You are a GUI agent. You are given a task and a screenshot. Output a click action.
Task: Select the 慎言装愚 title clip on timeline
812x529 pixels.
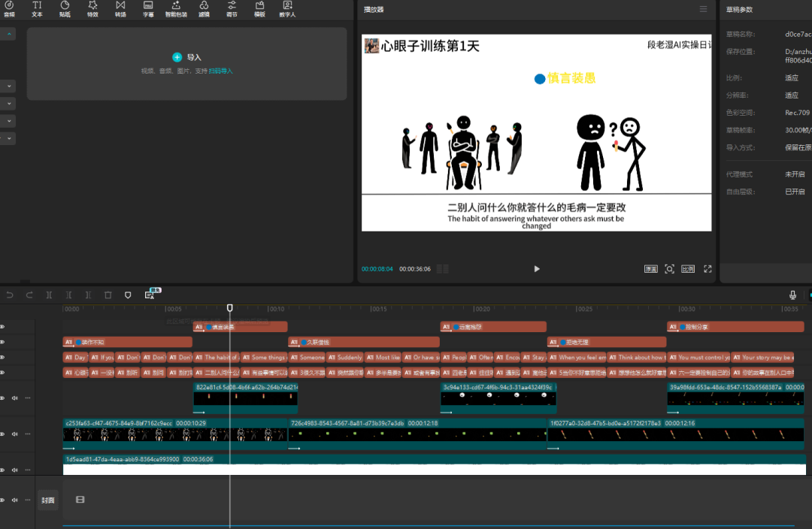point(241,327)
